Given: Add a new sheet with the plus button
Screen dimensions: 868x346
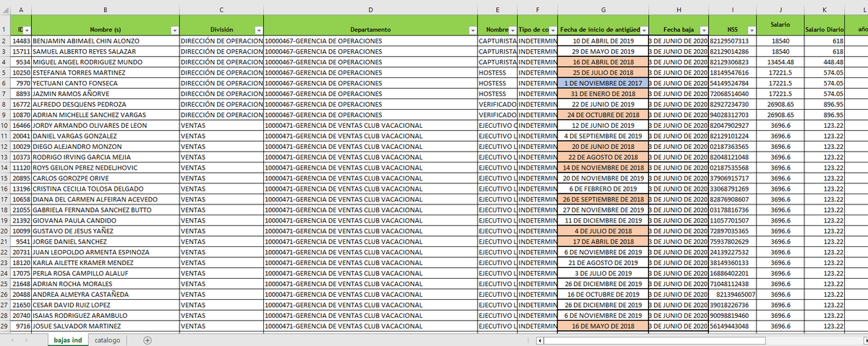Looking at the screenshot, I should click(148, 340).
